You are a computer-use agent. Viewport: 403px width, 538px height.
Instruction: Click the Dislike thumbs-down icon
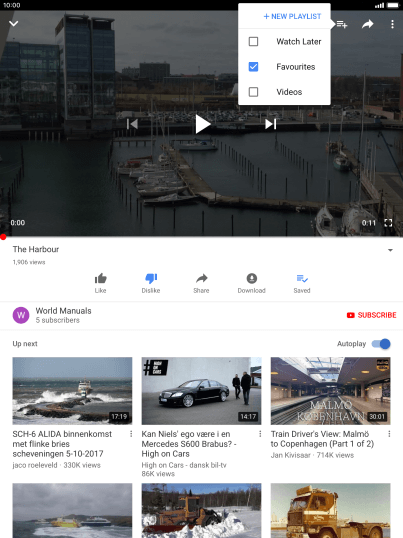[x=151, y=278]
